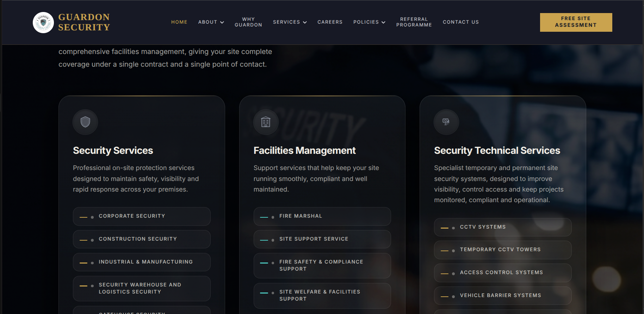Click the Security Technical Services card heading
The image size is (644, 314).
coord(497,151)
